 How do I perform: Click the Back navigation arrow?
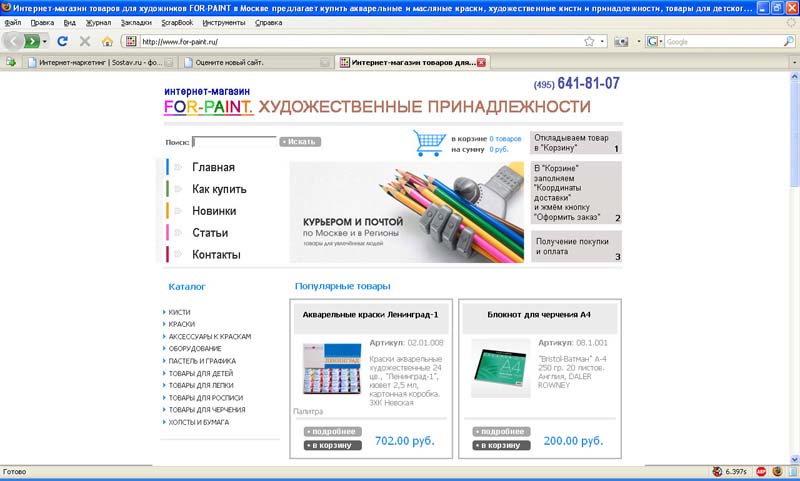tap(14, 42)
